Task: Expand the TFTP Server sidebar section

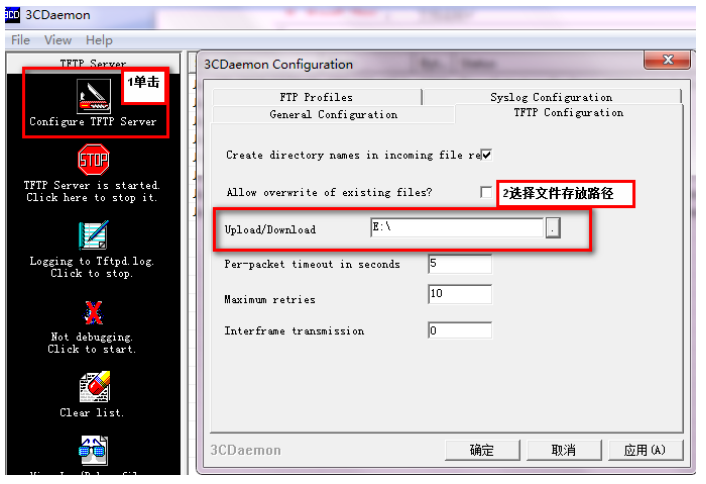Action: click(x=93, y=63)
